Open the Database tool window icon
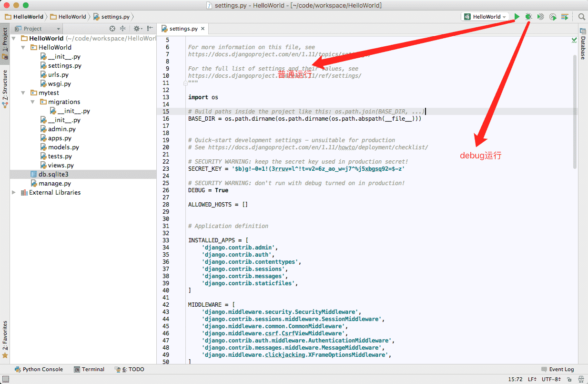Viewport: 588px width, 384px height. (583, 31)
